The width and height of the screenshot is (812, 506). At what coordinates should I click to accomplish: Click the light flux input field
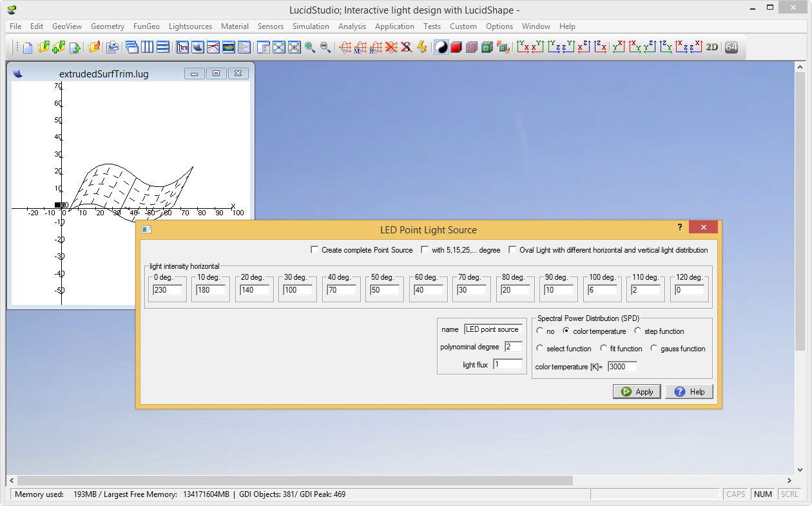(x=508, y=364)
